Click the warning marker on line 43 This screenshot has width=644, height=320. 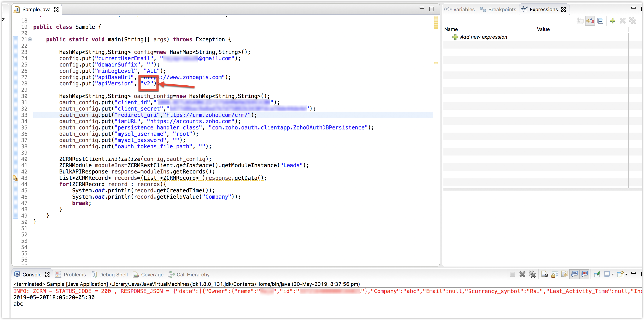(15, 178)
